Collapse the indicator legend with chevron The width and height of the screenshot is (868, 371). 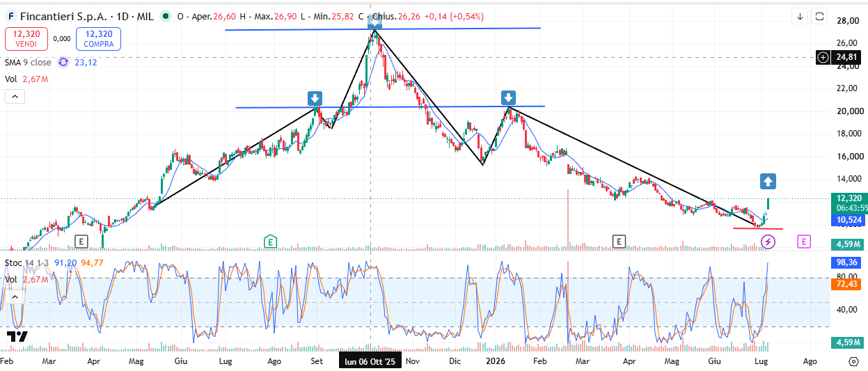[x=15, y=97]
